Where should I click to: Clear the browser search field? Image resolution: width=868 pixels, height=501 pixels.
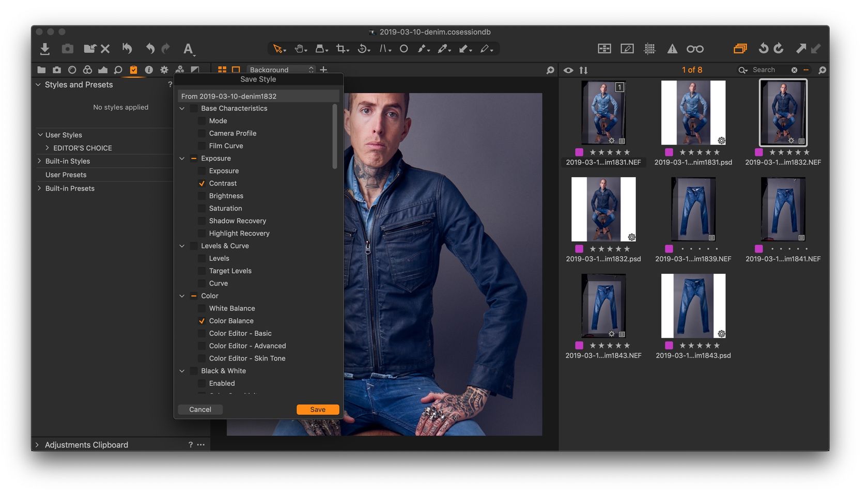click(794, 70)
